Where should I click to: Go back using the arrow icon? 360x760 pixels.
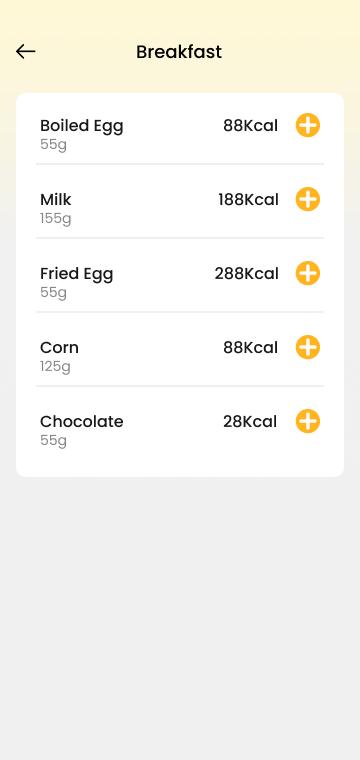point(26,51)
